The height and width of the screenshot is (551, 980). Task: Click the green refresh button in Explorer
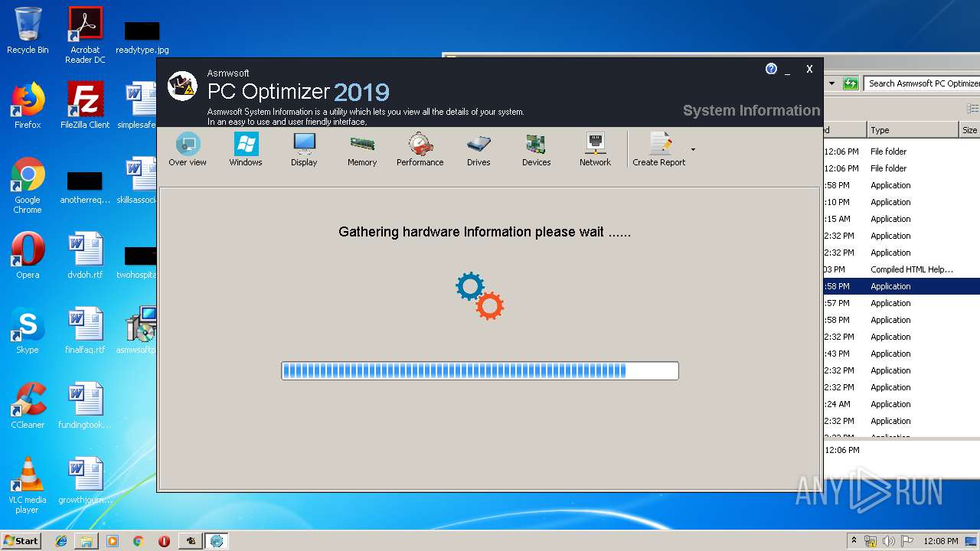851,83
